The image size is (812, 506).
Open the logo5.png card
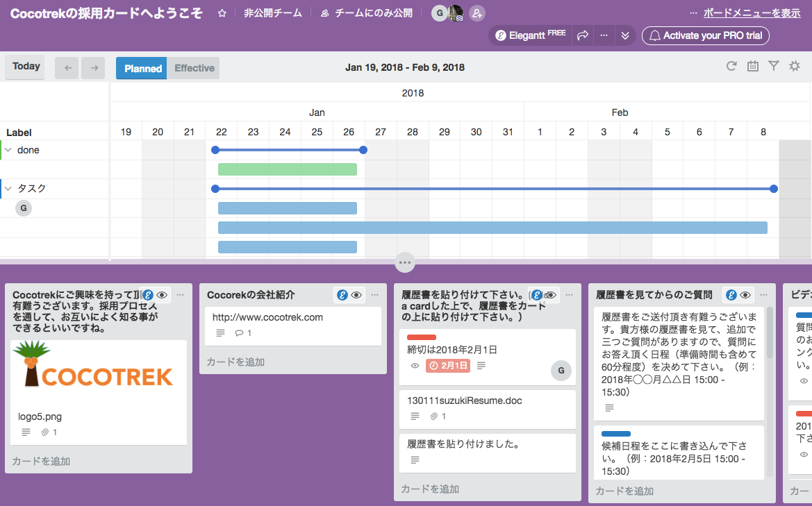click(99, 392)
